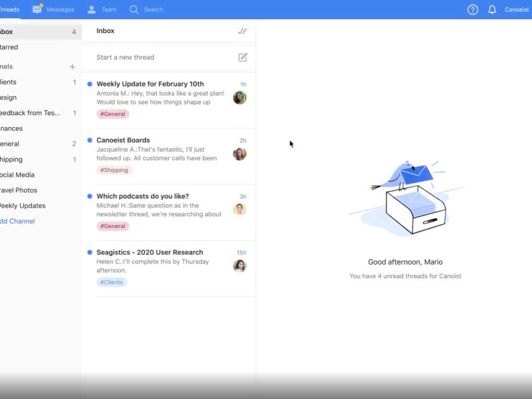
Task: Click the compose new thread icon
Action: [243, 57]
